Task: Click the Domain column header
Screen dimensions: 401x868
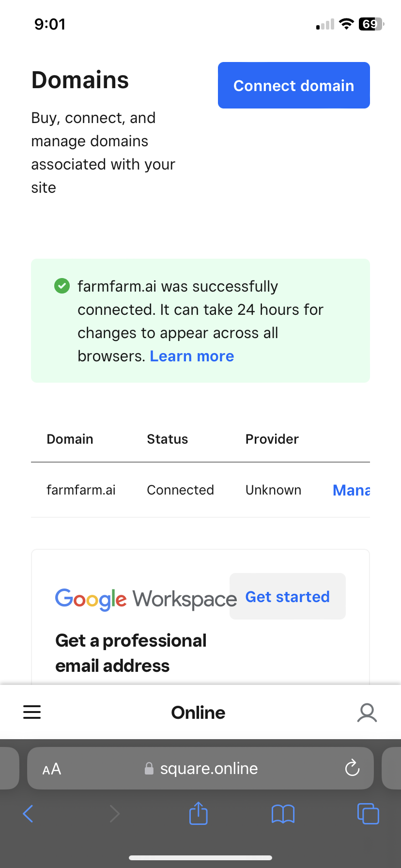Action: [x=70, y=439]
